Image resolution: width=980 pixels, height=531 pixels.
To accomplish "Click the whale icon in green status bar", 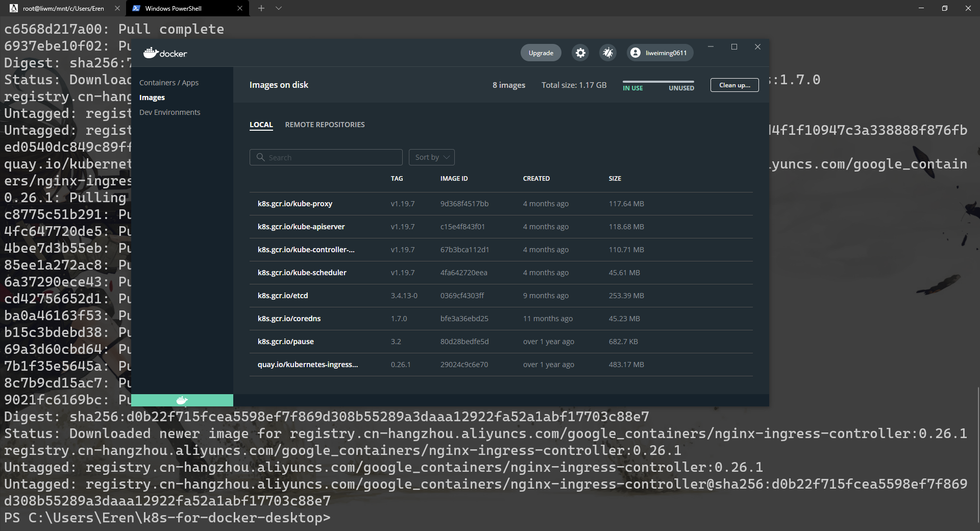I will click(x=182, y=400).
